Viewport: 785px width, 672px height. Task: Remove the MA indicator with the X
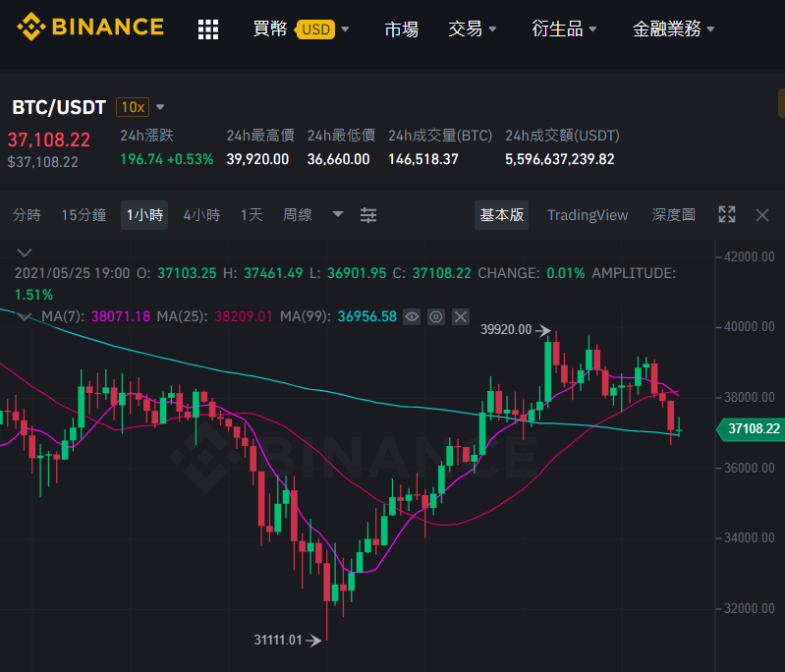[461, 316]
